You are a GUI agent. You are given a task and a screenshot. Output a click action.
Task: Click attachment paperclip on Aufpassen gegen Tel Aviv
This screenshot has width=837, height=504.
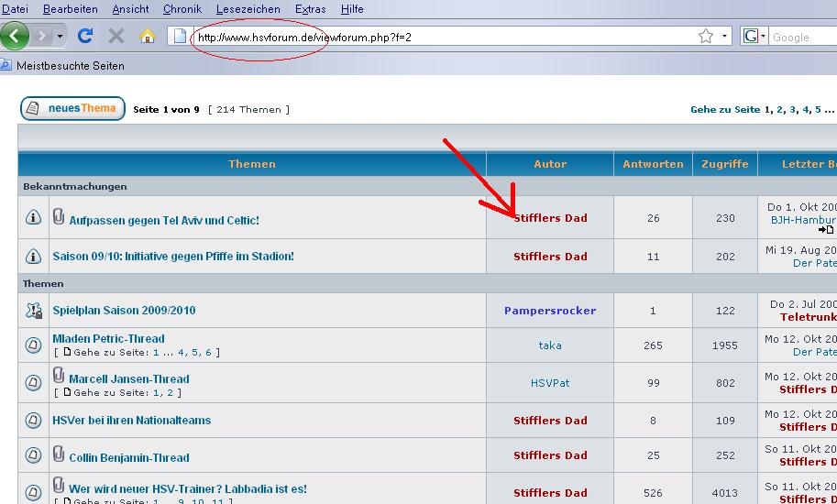[59, 216]
